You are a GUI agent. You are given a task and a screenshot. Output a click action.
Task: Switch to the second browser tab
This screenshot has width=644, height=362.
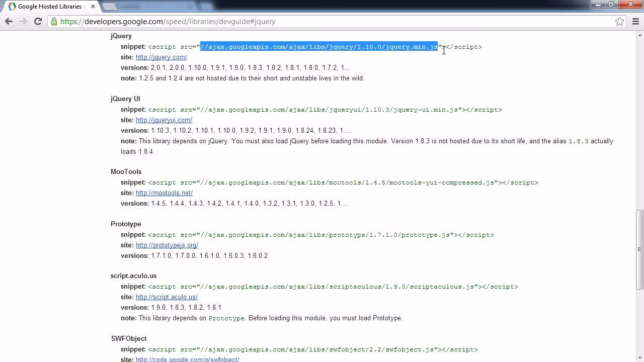[x=148, y=7]
